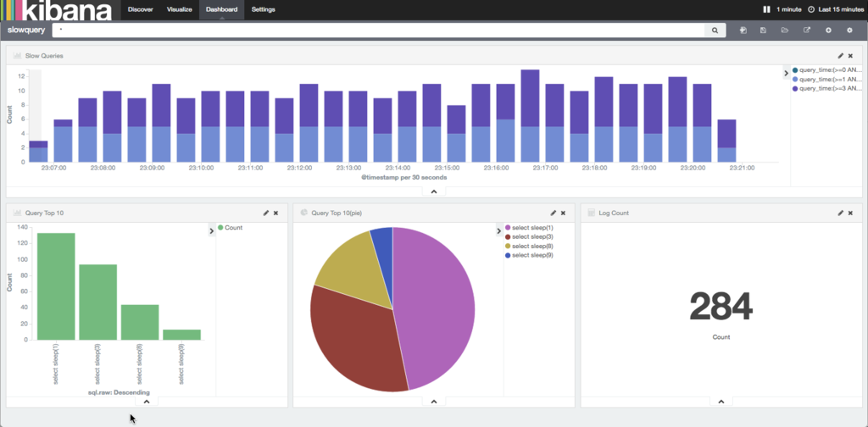Edit the Slow Queries panel with pencil icon

(x=841, y=56)
